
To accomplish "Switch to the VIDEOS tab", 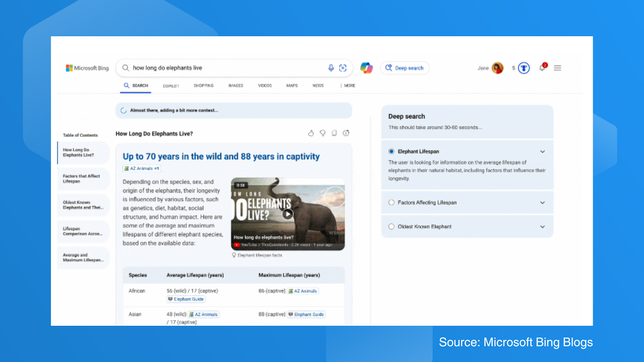I will pyautogui.click(x=265, y=86).
